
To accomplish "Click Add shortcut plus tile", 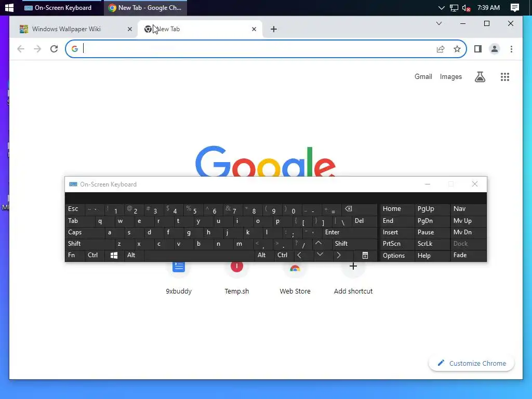I will pos(353,277).
